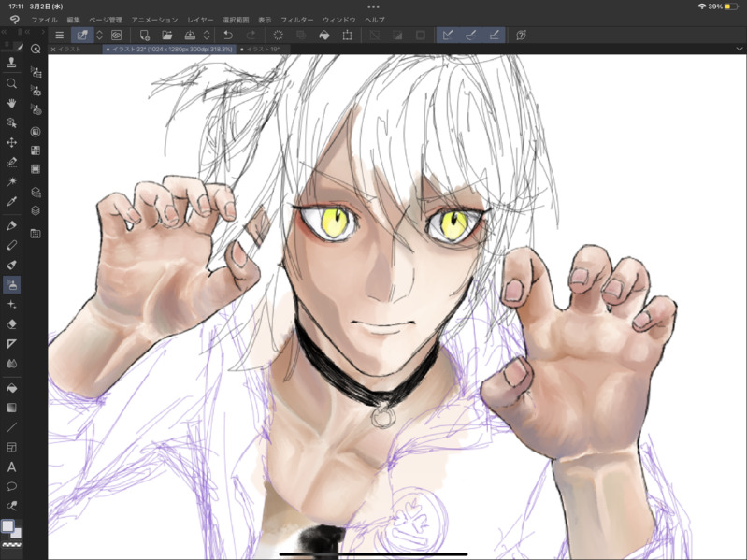Open the Layer palette icon
Image resolution: width=747 pixels, height=560 pixels.
click(x=36, y=210)
